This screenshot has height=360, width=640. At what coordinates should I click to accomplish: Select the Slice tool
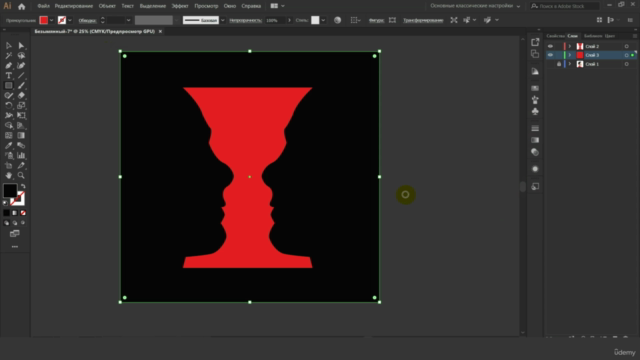pyautogui.click(x=21, y=165)
